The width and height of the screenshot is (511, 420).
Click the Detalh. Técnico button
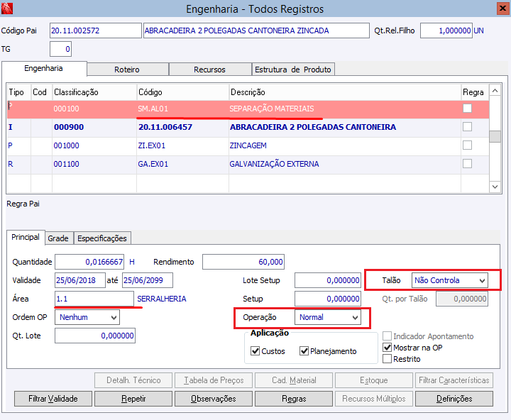[x=133, y=380]
